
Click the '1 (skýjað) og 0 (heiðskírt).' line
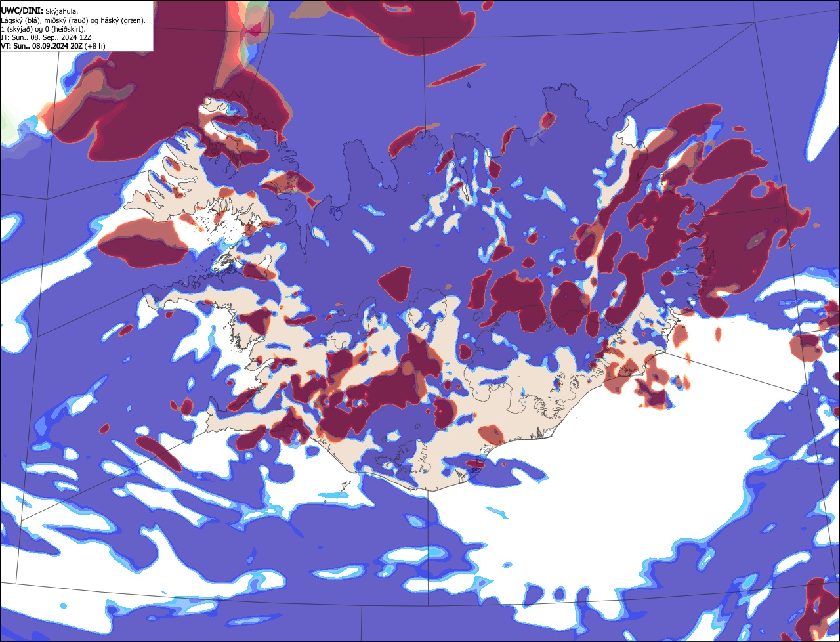43,30
